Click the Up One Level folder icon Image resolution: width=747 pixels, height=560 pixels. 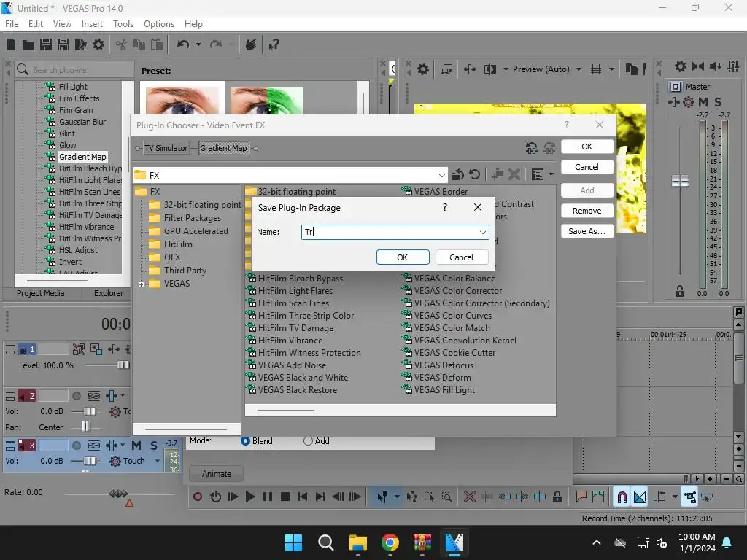tap(458, 175)
